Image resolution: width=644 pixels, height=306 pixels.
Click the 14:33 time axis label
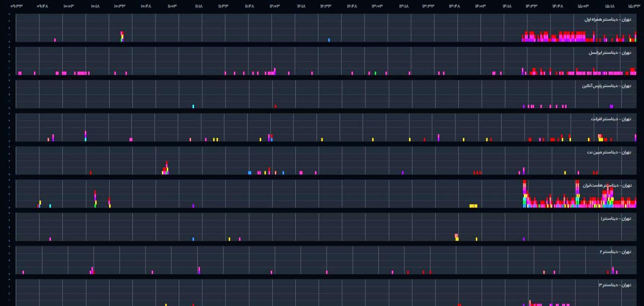click(x=531, y=6)
